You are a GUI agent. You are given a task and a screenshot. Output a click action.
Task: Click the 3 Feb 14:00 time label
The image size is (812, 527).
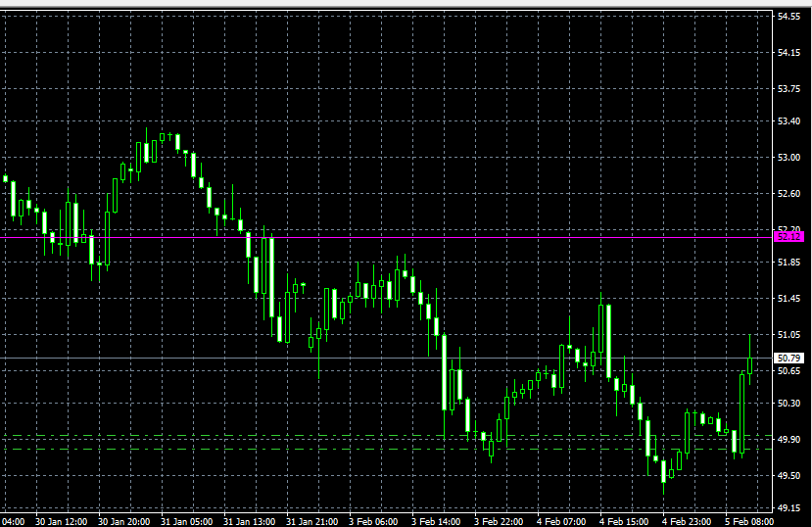(436, 521)
